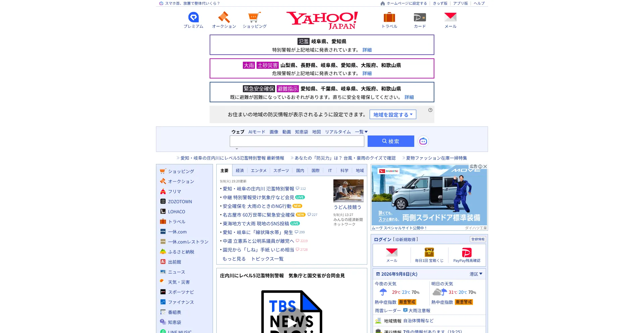This screenshot has height=333, width=644.
Task: Click the sidebar LOHACO icon
Action: [163, 212]
